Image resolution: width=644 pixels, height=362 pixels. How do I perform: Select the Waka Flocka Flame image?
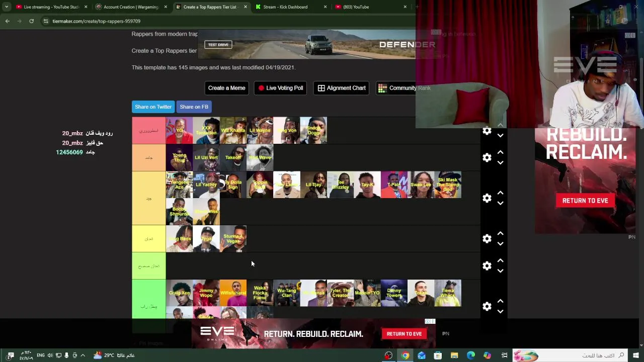click(260, 293)
